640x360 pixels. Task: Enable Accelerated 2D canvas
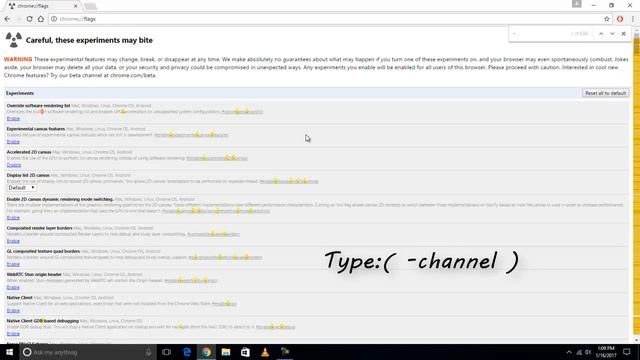[x=13, y=165]
